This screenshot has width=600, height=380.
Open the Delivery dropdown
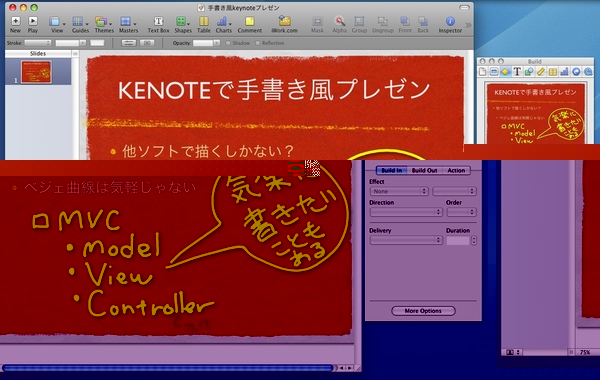(406, 240)
